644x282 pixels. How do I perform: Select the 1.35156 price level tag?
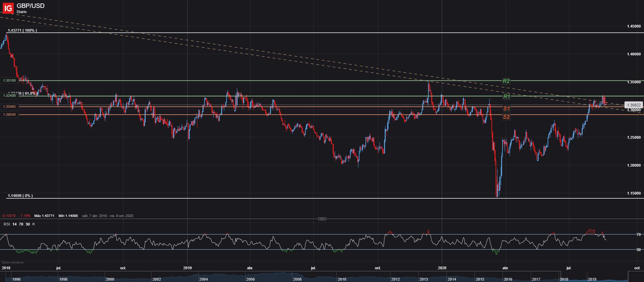click(x=9, y=81)
